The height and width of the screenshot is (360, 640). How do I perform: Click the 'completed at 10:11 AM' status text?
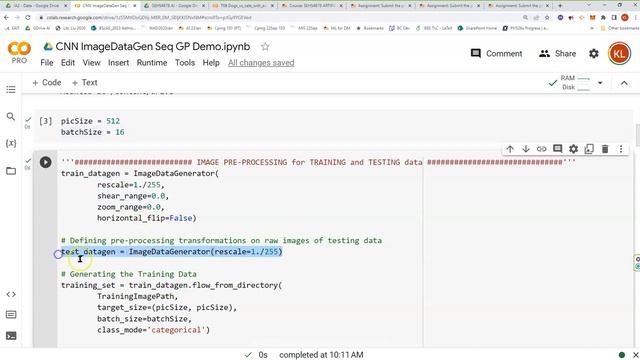coord(321,355)
